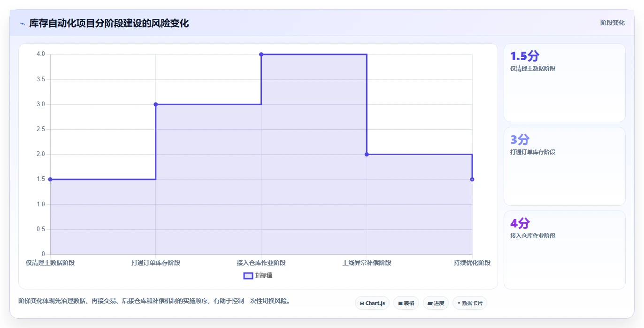Click the Chart.js tag button
Viewport: 644px width, 328px height.
coord(372,303)
